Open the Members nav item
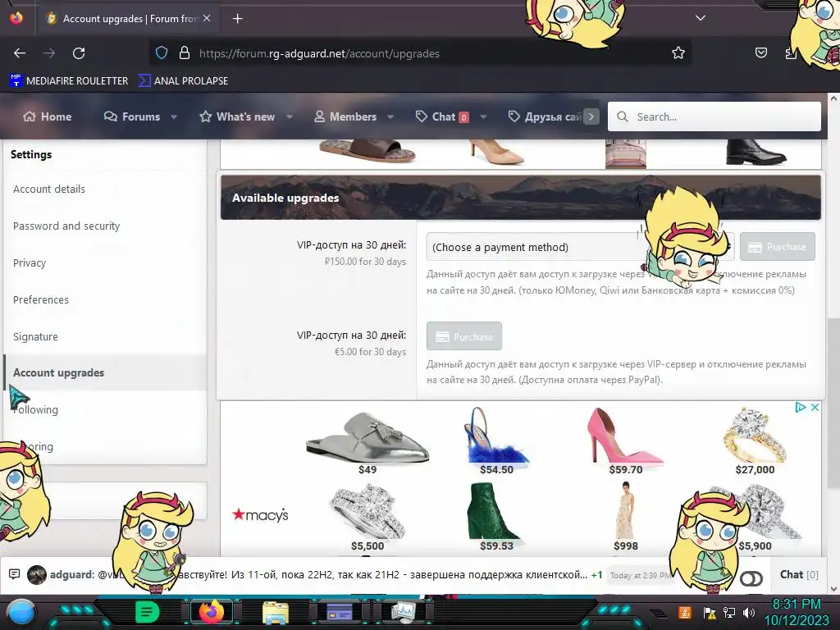Screen dimensions: 840x630 (345, 116)
